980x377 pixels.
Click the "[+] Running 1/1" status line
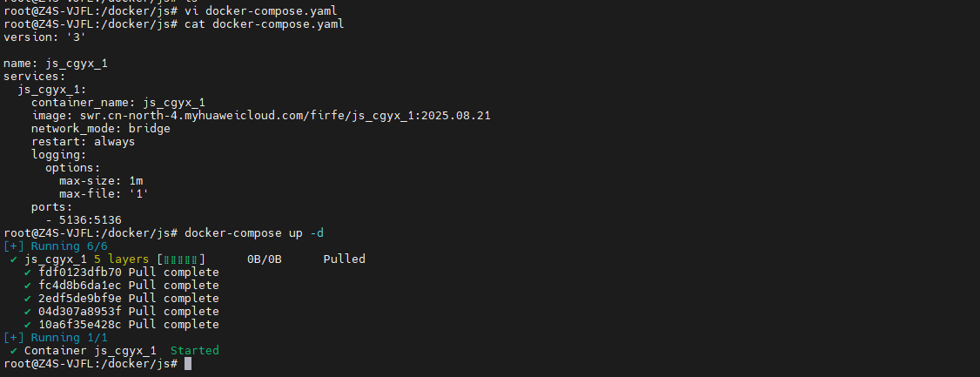click(x=56, y=338)
